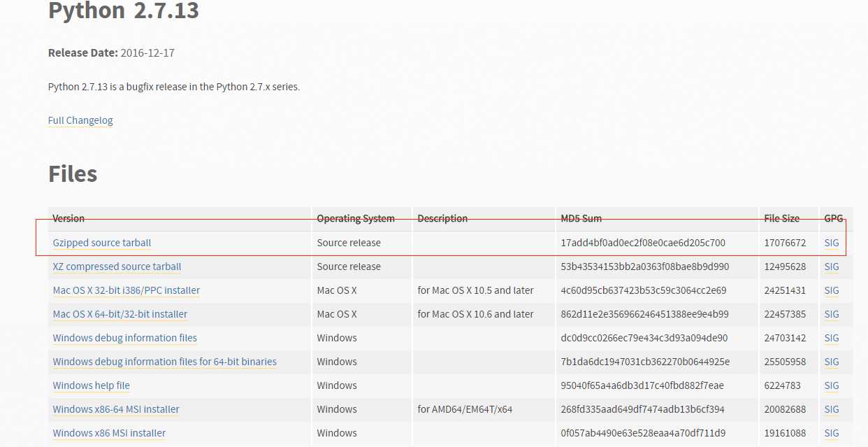This screenshot has width=868, height=447.
Task: Click MD5 sum 268fd335aad649df7474adb13b6cf394
Action: click(x=642, y=409)
